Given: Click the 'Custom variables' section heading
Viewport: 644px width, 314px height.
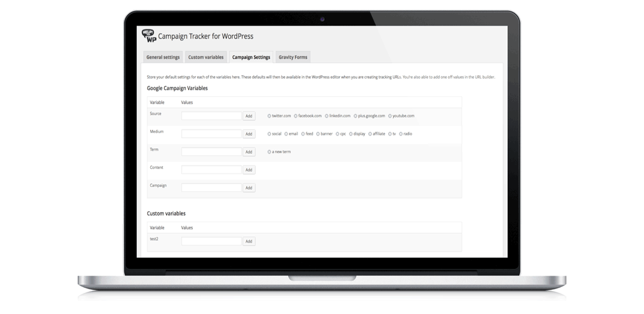Looking at the screenshot, I should (x=166, y=213).
